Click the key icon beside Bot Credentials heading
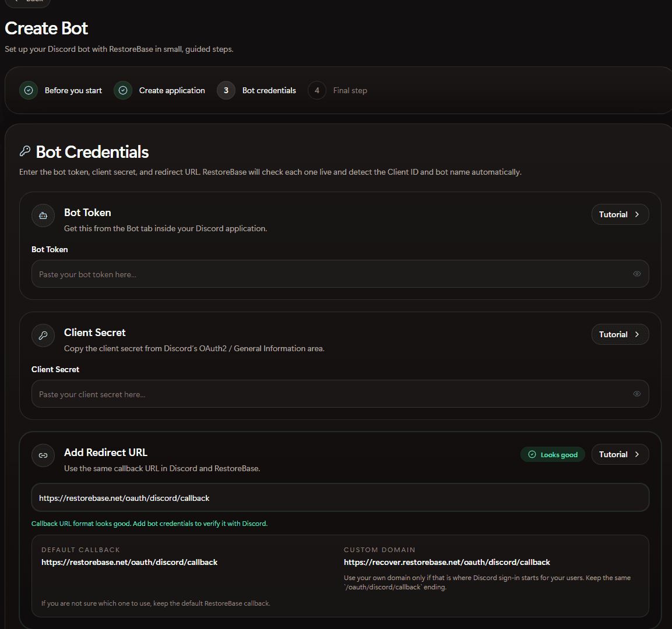Screen dimensions: 672x629 pyautogui.click(x=25, y=151)
